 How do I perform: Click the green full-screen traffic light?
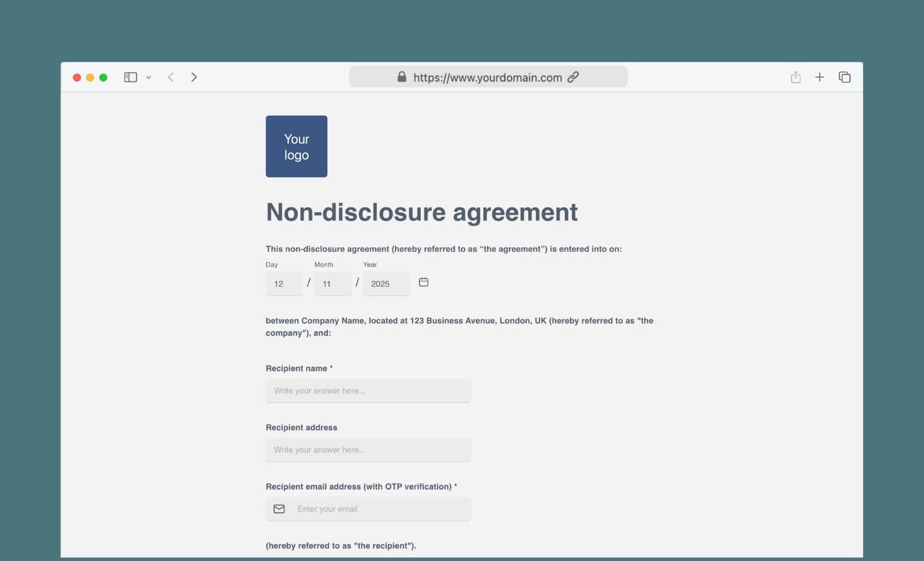click(x=103, y=77)
